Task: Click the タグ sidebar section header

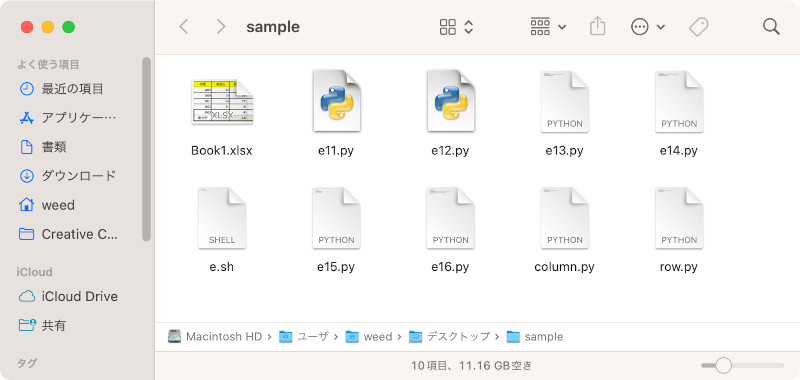Action: 27,363
